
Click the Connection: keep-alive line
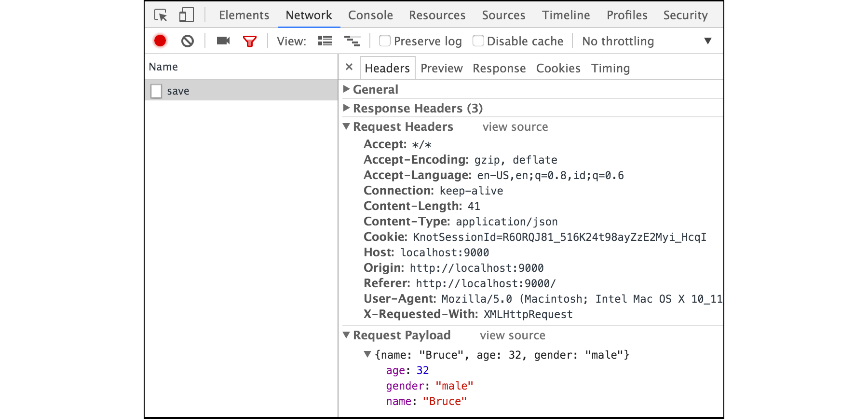433,191
